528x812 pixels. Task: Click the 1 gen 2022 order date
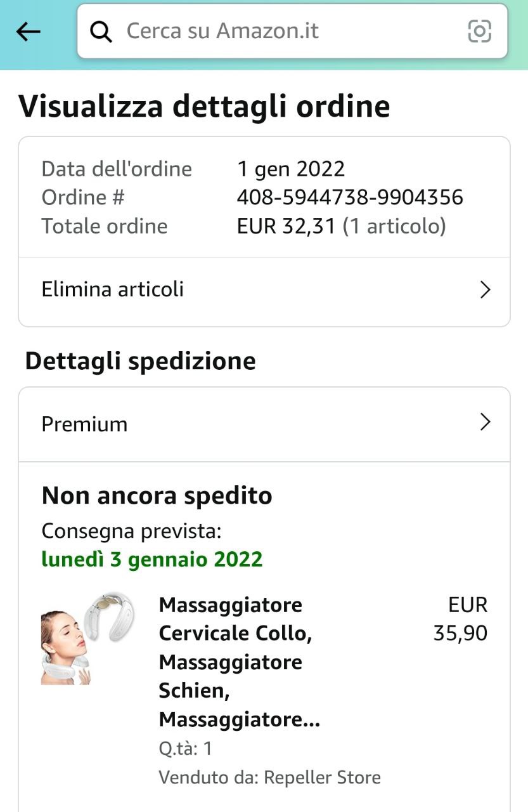point(291,169)
